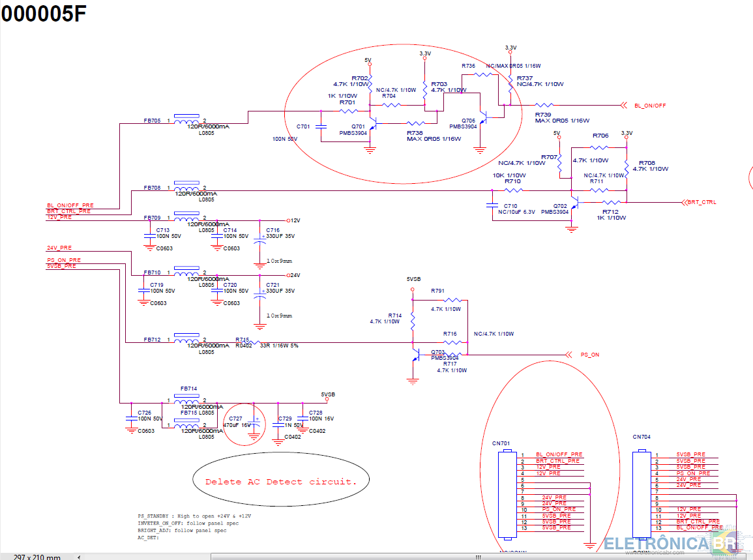Screen dimensions: 753x560
Task: Click the C710 capacitor designator
Action: (x=510, y=206)
